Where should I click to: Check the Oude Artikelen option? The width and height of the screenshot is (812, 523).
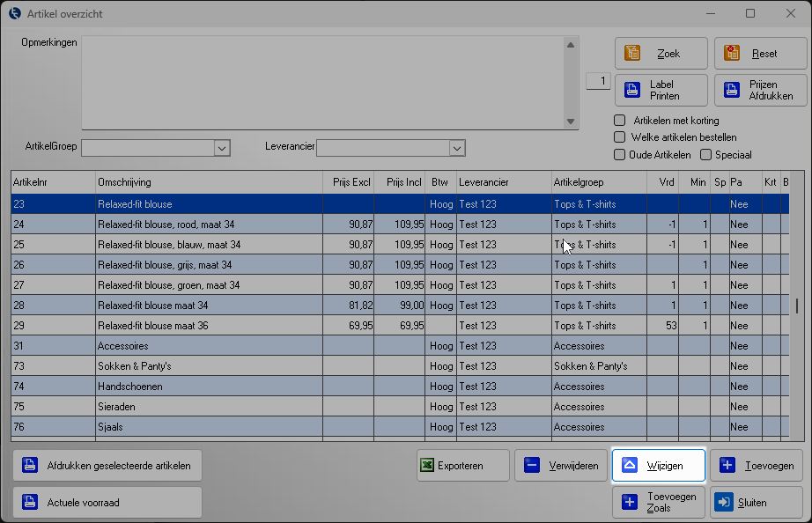pyautogui.click(x=619, y=154)
